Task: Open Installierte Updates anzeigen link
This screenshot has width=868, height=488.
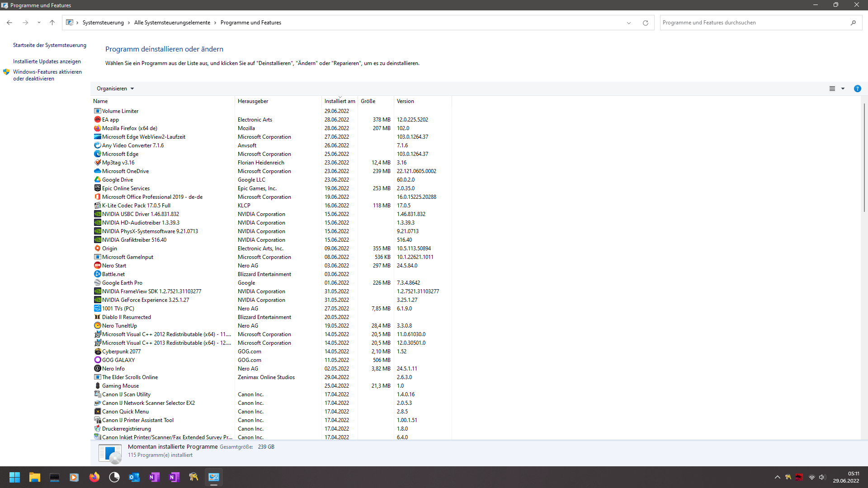Action: (x=47, y=61)
